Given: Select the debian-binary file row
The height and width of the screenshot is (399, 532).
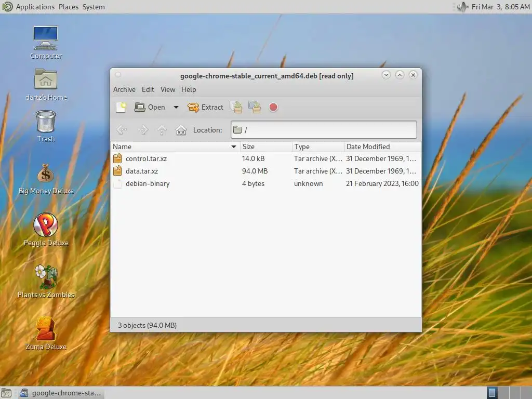Looking at the screenshot, I should [266, 183].
